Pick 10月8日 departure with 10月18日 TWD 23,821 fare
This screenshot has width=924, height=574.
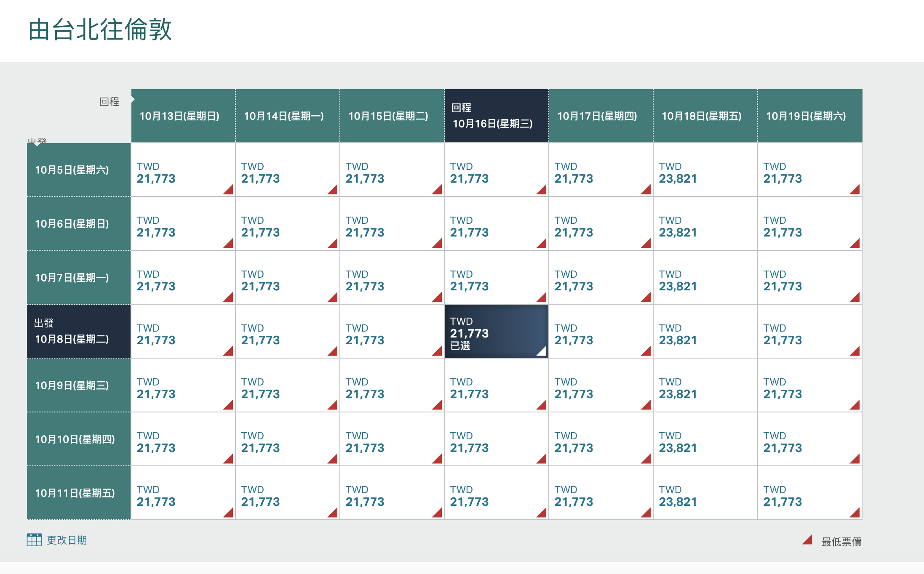point(705,332)
